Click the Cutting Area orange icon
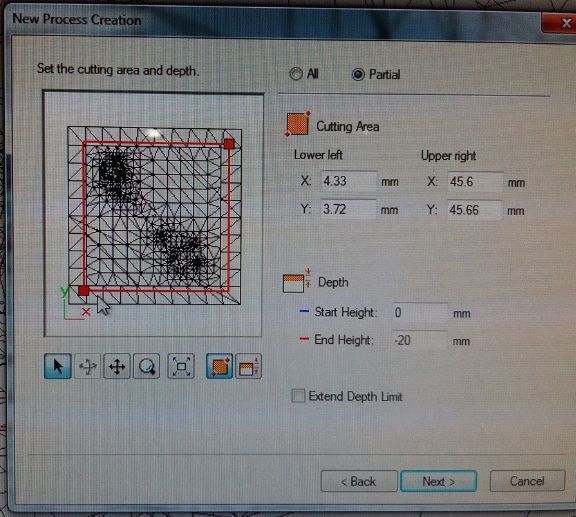 point(298,124)
